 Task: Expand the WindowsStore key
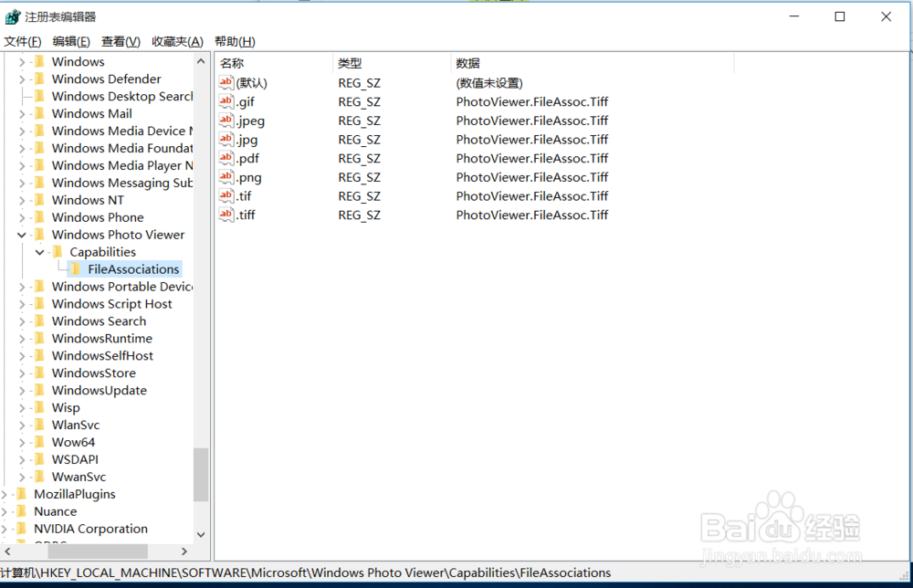pyautogui.click(x=22, y=373)
